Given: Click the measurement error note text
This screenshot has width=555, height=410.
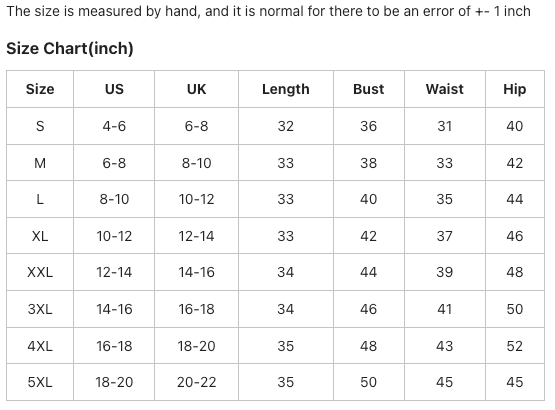Looking at the screenshot, I should [268, 12].
